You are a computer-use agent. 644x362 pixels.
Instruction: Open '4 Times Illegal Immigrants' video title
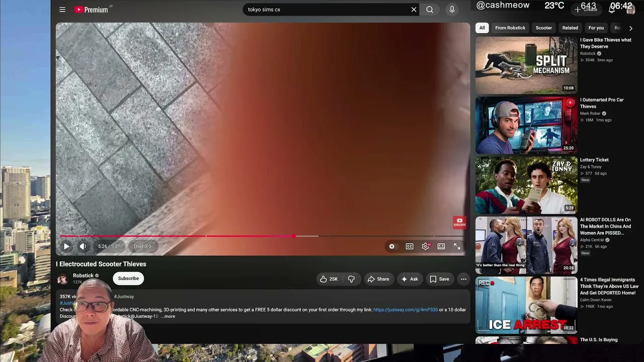(x=609, y=287)
